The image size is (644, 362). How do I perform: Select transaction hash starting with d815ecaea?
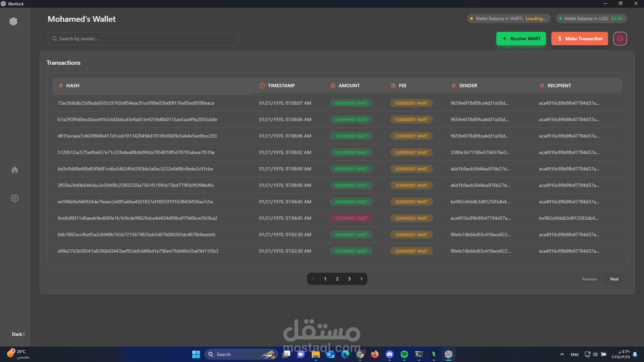[x=137, y=136]
